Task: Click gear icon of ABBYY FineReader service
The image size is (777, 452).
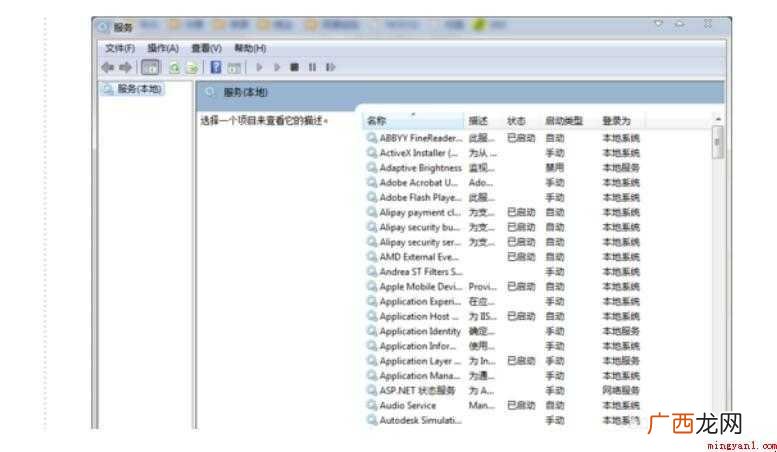Action: pyautogui.click(x=372, y=138)
